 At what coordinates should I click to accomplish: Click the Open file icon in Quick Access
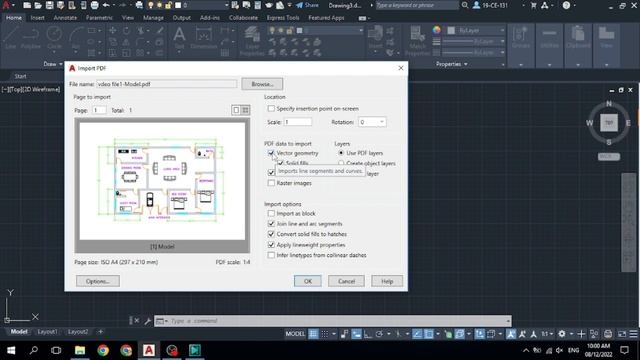[38, 5]
